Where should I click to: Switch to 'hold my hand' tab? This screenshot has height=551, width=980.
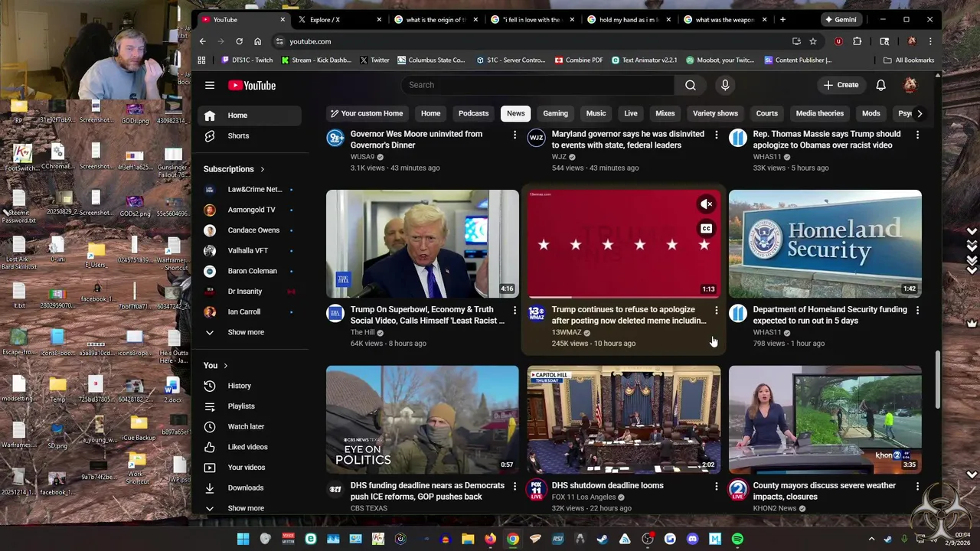[x=629, y=19]
